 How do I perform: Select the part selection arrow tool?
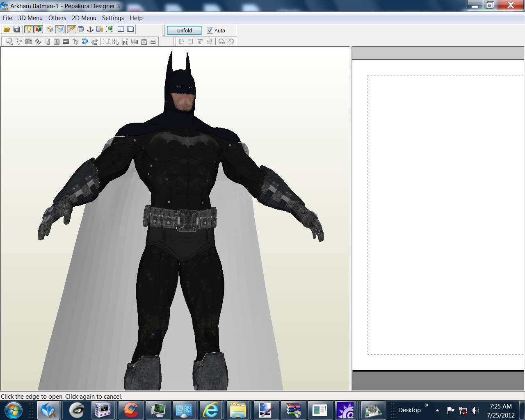[9, 41]
